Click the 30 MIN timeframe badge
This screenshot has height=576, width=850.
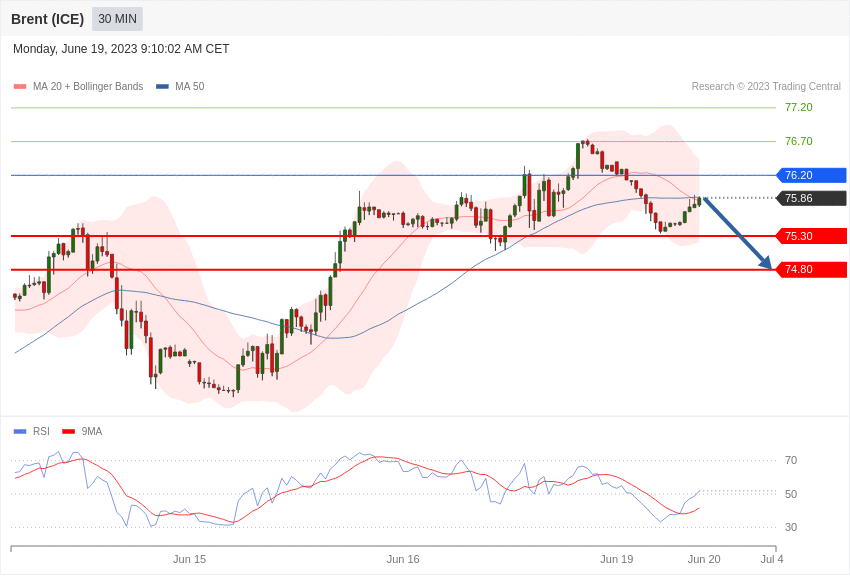tap(117, 19)
